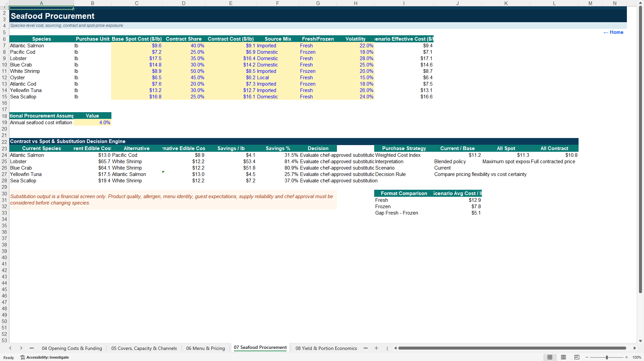This screenshot has height=361, width=644.
Task: Select column A header
Action: coord(41,3)
